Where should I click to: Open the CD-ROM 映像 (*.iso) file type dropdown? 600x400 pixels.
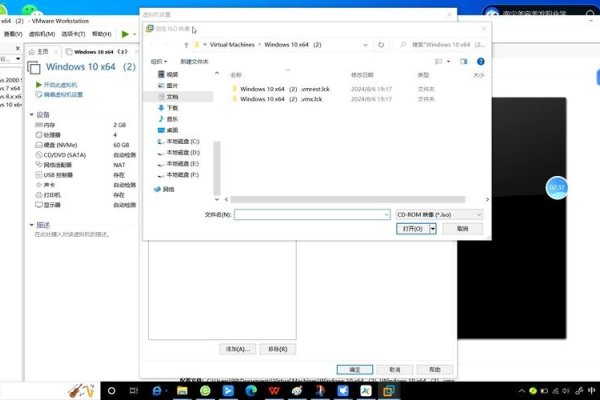click(439, 215)
